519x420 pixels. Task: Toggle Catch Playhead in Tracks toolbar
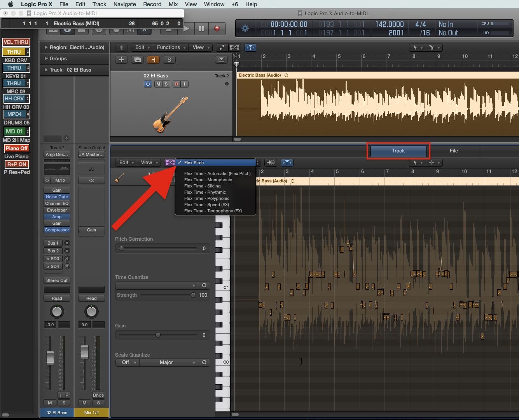coord(251,47)
